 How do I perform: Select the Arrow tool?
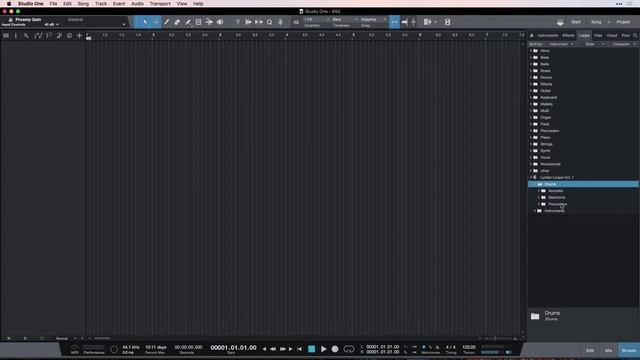coord(145,22)
